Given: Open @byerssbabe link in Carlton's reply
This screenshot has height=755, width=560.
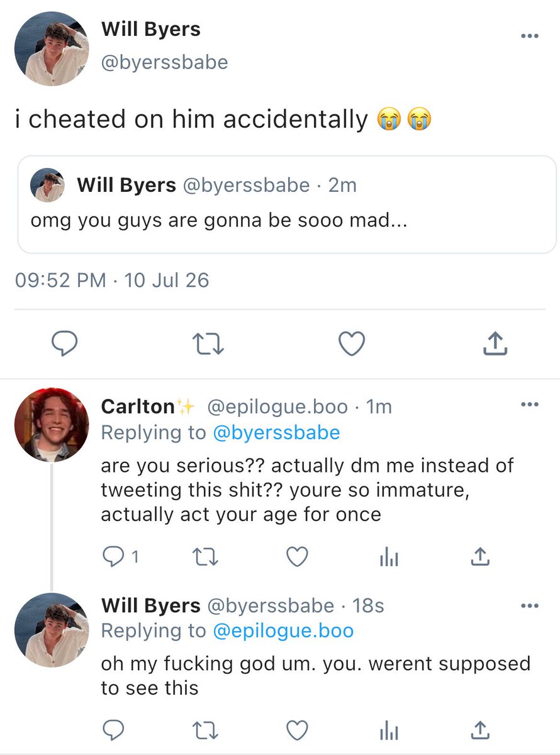Looking at the screenshot, I should (276, 432).
